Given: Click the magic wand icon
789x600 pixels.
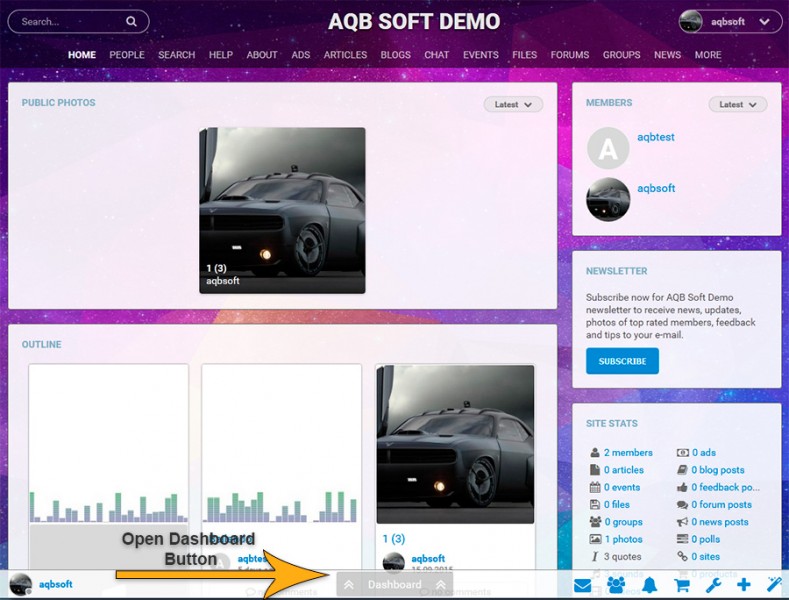Looking at the screenshot, I should pos(773,585).
